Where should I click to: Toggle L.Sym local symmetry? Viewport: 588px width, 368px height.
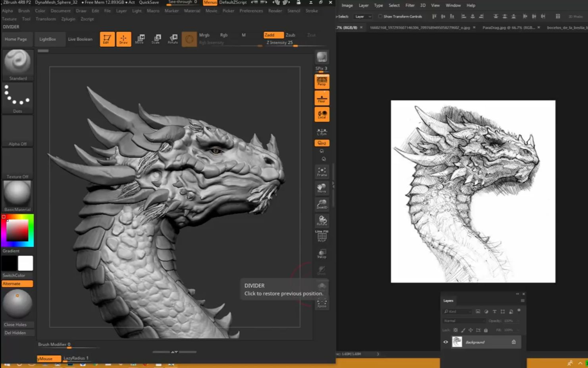point(322,132)
